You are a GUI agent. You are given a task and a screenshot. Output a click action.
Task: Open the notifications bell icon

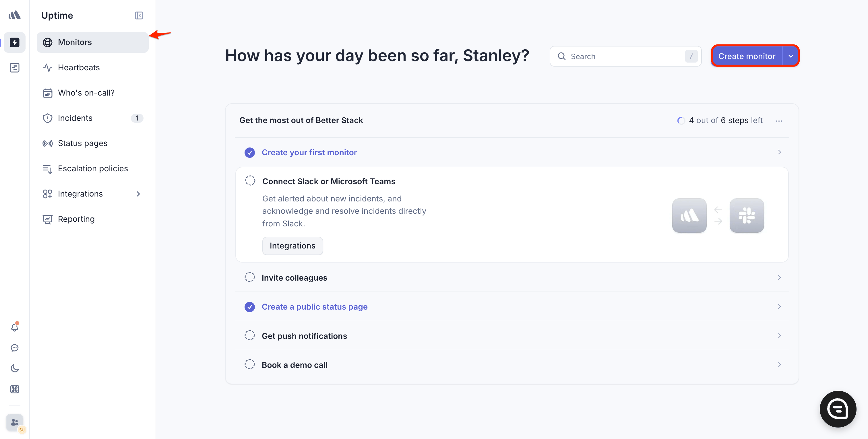coord(14,327)
